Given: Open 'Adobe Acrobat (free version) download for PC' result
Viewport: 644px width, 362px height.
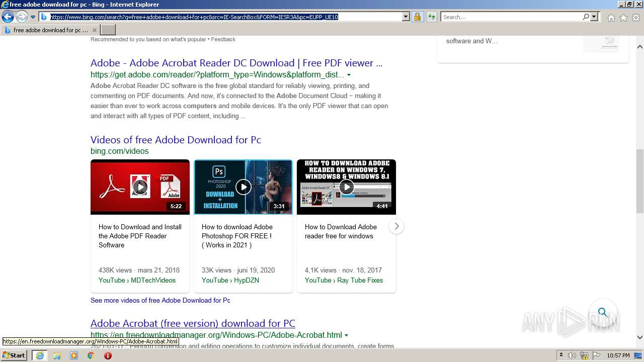Looking at the screenshot, I should [193, 323].
